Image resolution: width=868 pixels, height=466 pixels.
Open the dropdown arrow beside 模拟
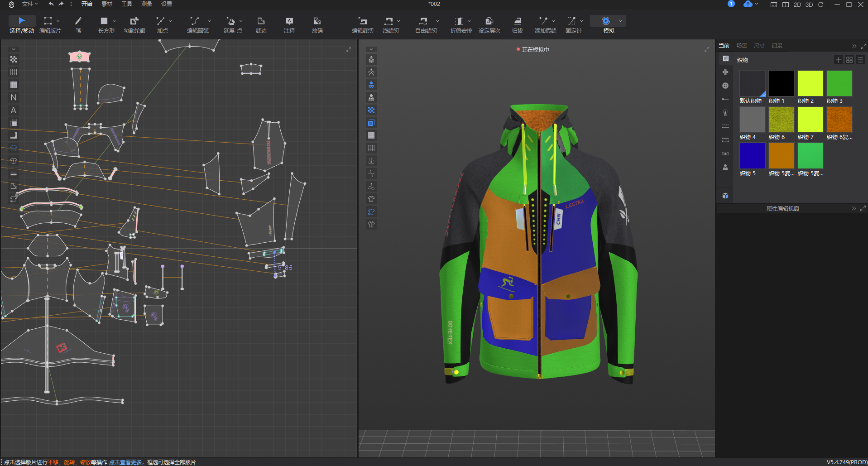(x=620, y=21)
